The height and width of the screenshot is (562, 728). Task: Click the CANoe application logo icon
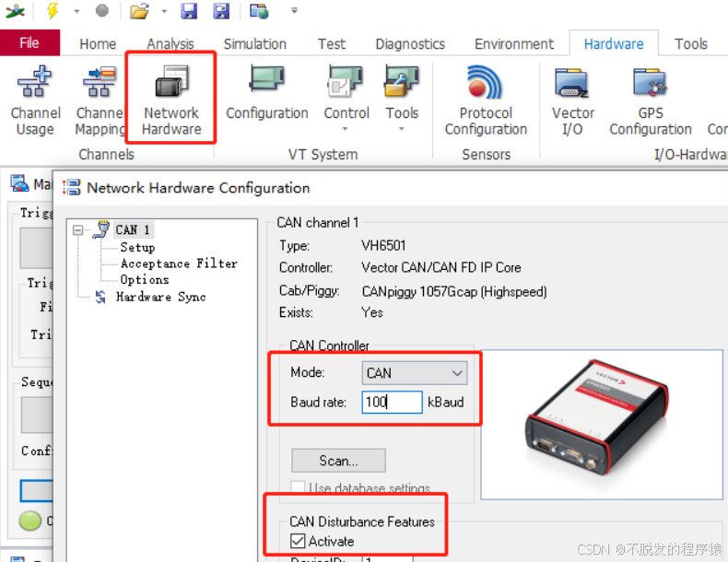[x=15, y=10]
